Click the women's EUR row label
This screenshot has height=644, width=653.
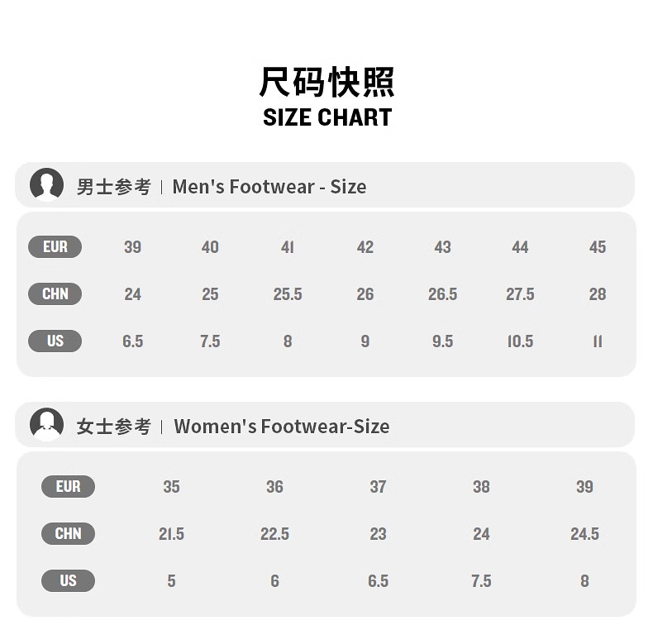68,487
